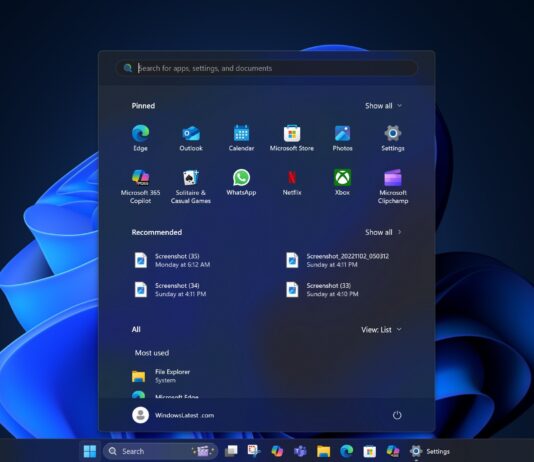Launch the pinned WhatsApp app
This screenshot has width=534, height=462.
pos(241,182)
